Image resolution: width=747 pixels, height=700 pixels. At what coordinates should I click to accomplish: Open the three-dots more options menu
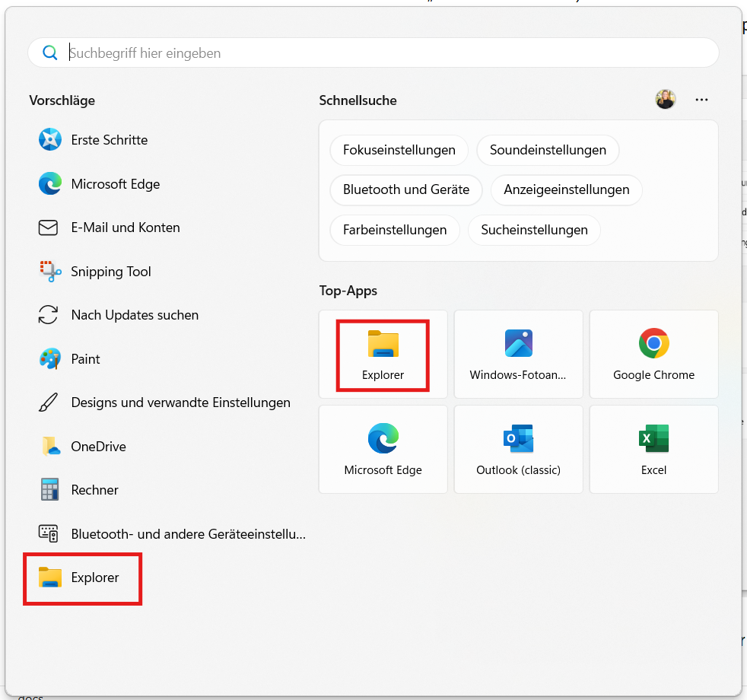[701, 100]
